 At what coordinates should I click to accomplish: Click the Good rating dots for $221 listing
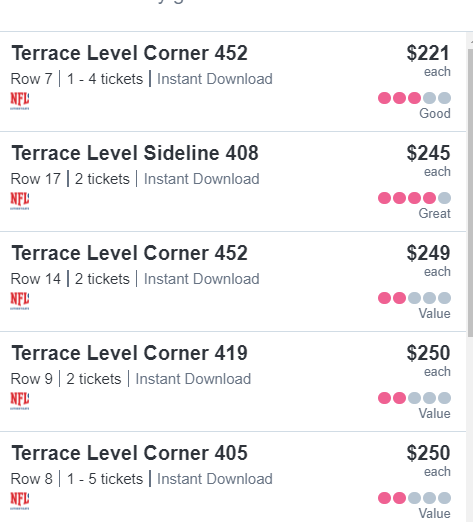click(414, 98)
